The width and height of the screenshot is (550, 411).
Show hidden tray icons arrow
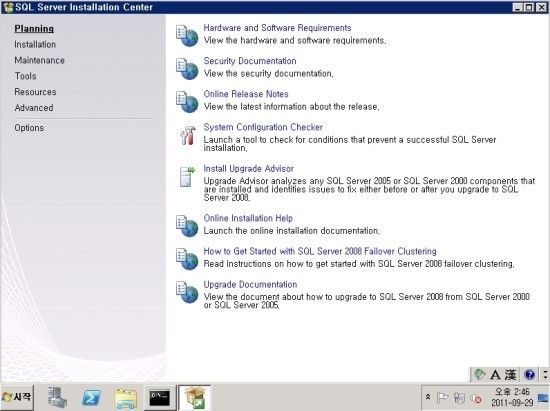pos(428,397)
